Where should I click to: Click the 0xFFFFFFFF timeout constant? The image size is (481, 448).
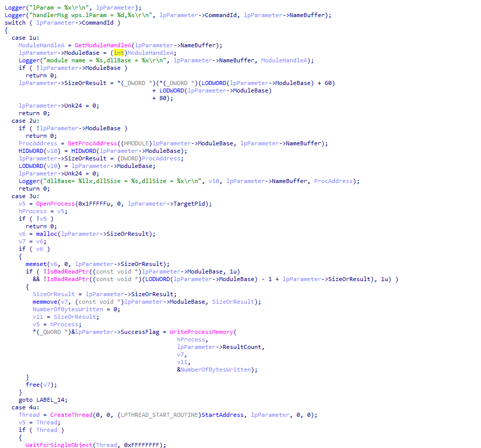(x=142, y=445)
